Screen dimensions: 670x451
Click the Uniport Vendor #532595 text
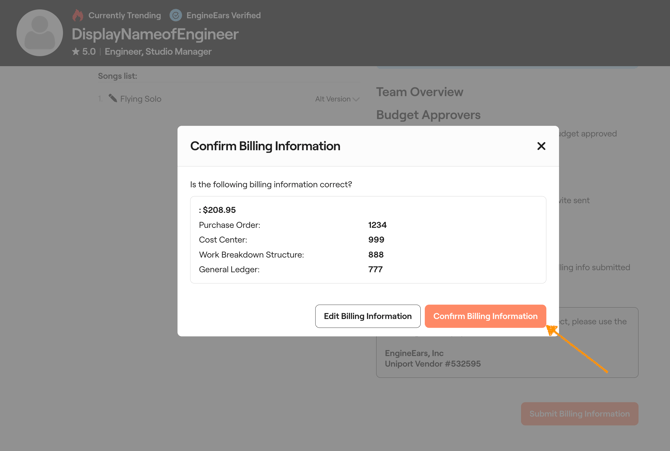[433, 364]
